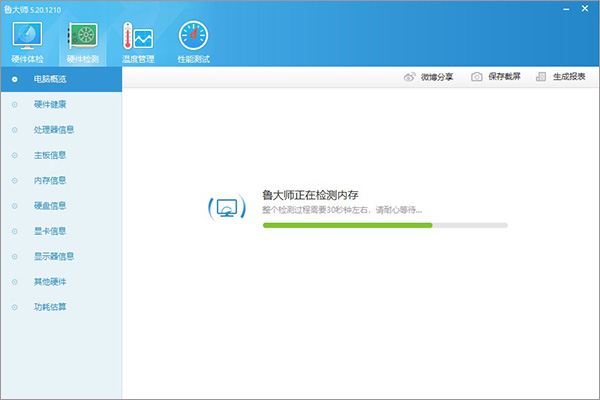Screen dimensions: 600x400
Task: Select 电脑概览 in the sidebar
Action: click(x=61, y=79)
